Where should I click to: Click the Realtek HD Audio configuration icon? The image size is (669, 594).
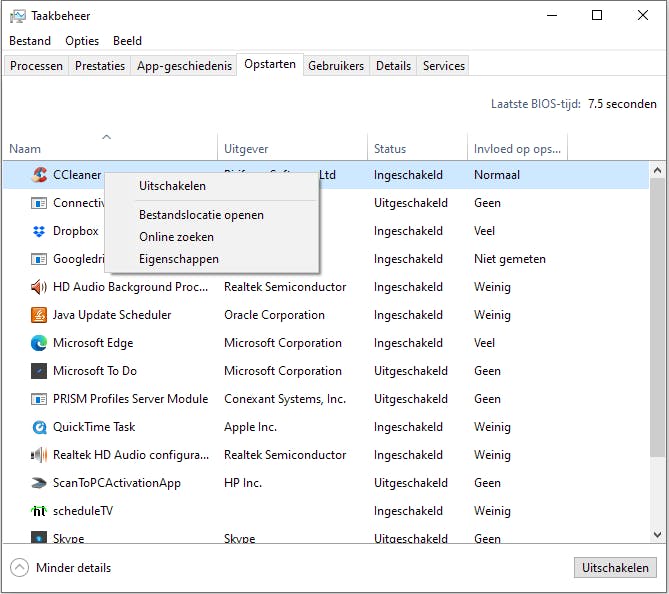click(x=39, y=455)
